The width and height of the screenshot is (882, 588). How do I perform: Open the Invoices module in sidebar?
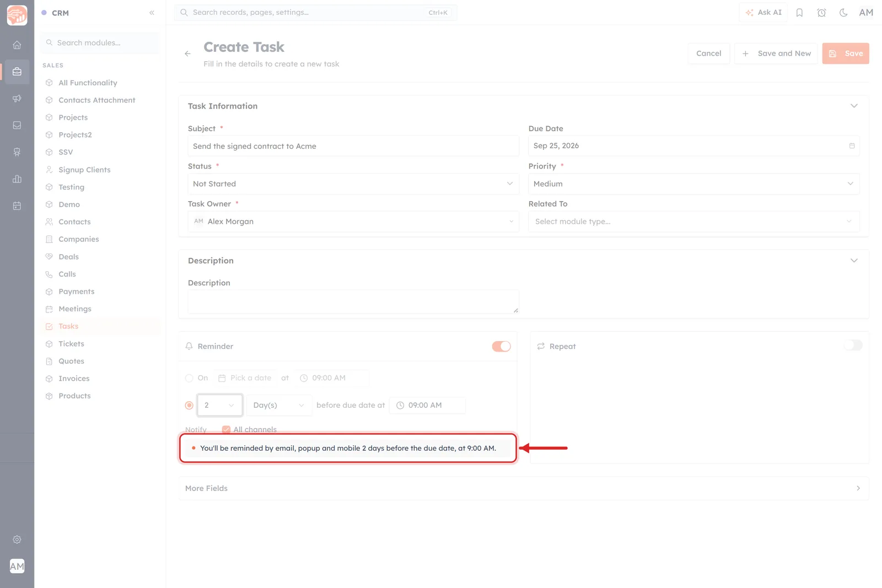click(x=74, y=379)
